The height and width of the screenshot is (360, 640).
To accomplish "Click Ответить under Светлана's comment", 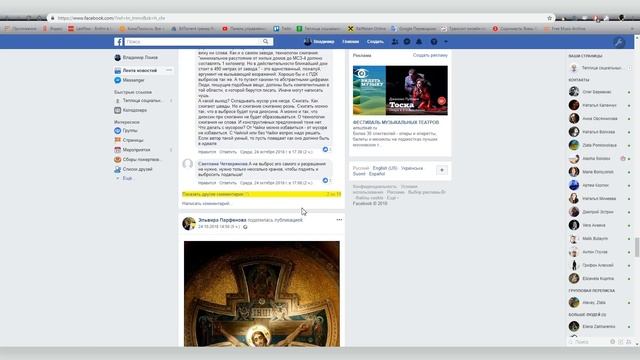I will point(228,183).
